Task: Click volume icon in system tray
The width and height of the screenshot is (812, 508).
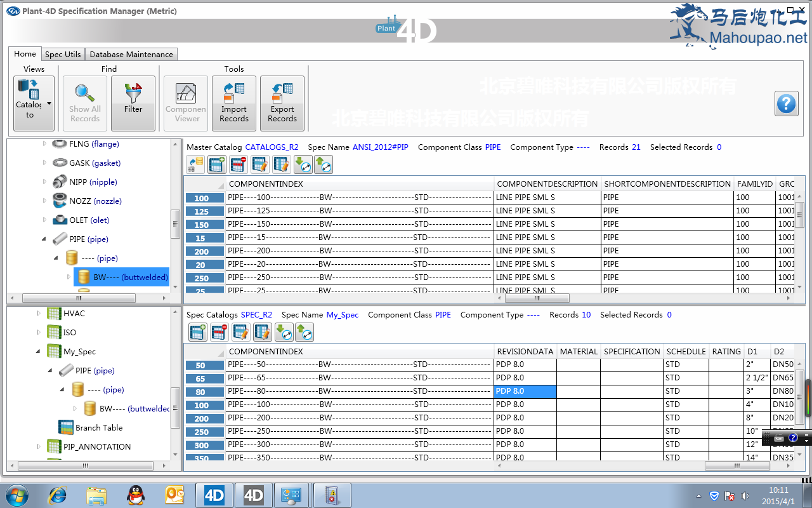Action: tap(745, 496)
